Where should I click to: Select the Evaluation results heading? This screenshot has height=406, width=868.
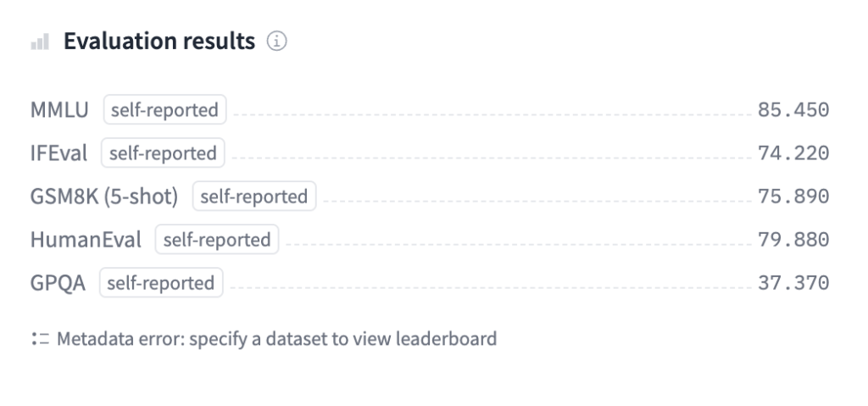click(159, 42)
